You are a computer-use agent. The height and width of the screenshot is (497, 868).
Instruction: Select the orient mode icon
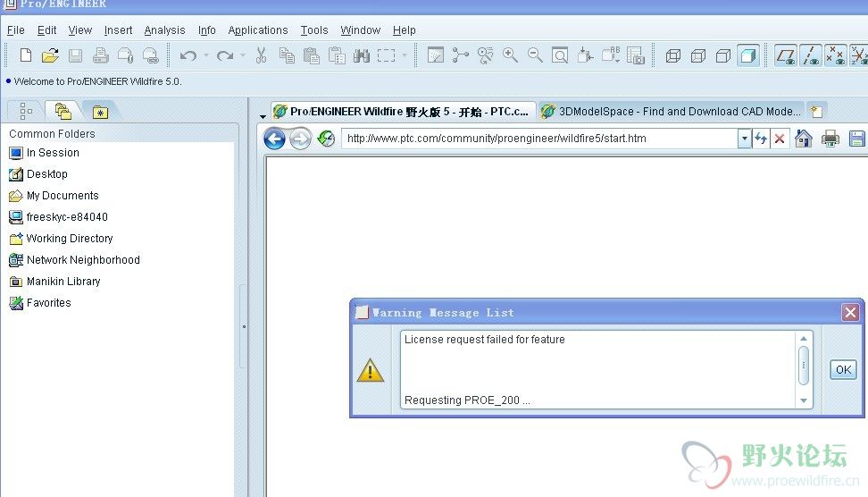pos(486,55)
